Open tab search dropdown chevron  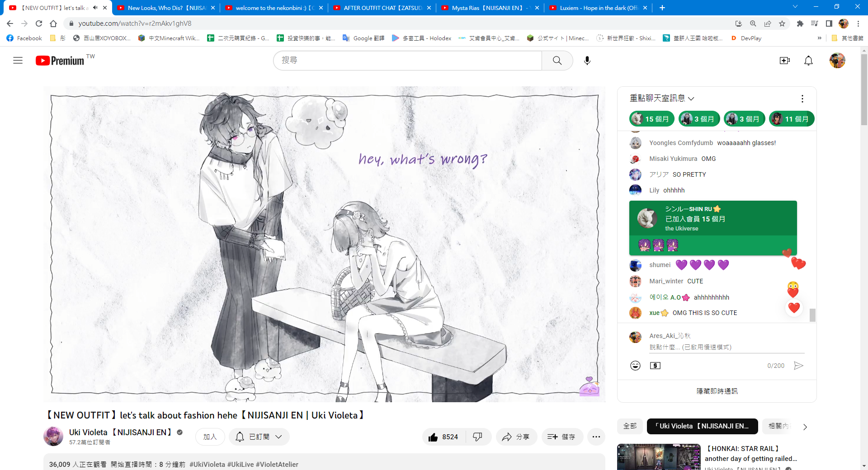pyautogui.click(x=795, y=7)
